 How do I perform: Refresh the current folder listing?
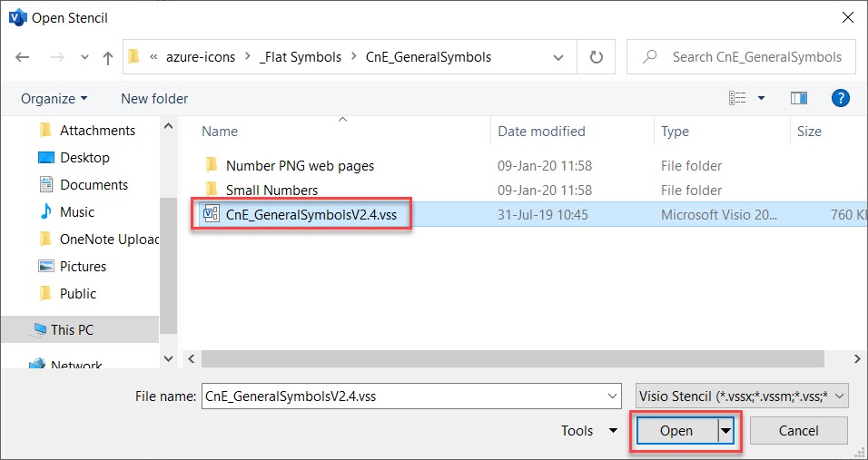point(597,57)
